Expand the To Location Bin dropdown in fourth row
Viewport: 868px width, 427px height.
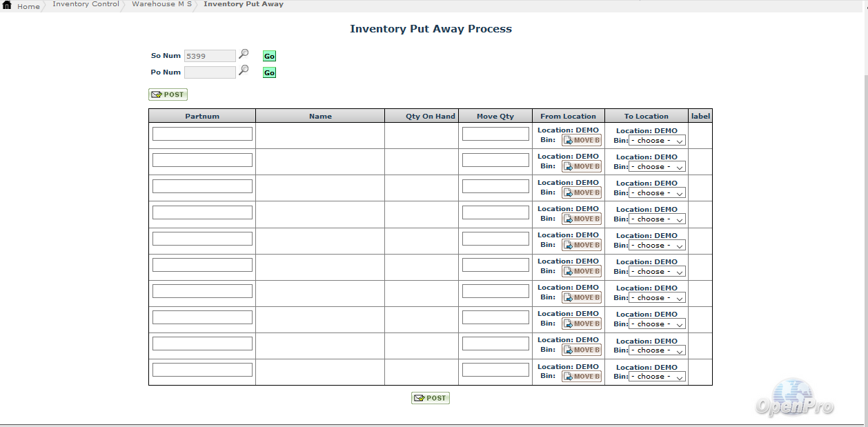click(x=657, y=219)
